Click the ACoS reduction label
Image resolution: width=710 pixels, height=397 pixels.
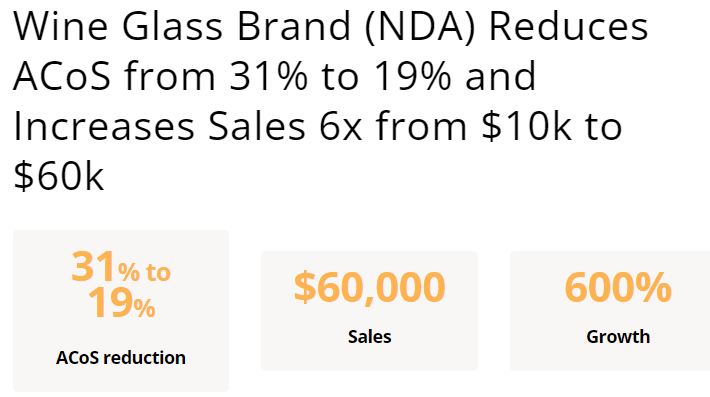121,358
